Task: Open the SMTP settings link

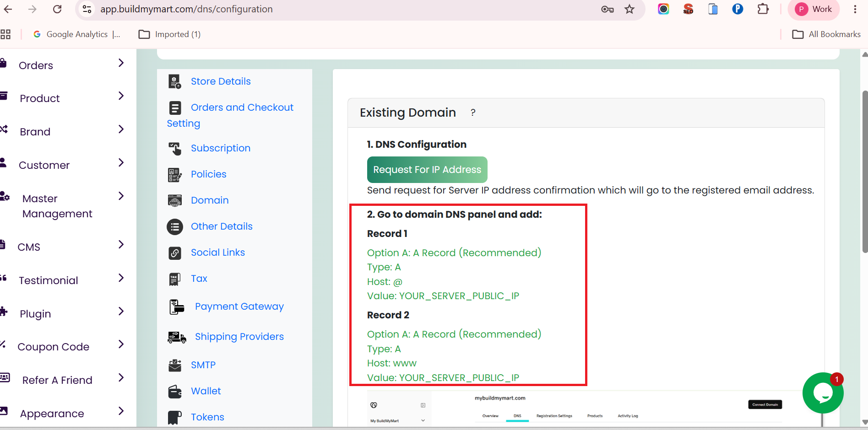Action: click(x=203, y=365)
